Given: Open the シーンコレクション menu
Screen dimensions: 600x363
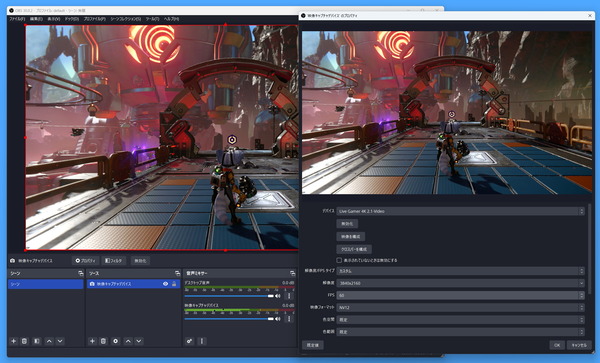Looking at the screenshot, I should tap(126, 19).
